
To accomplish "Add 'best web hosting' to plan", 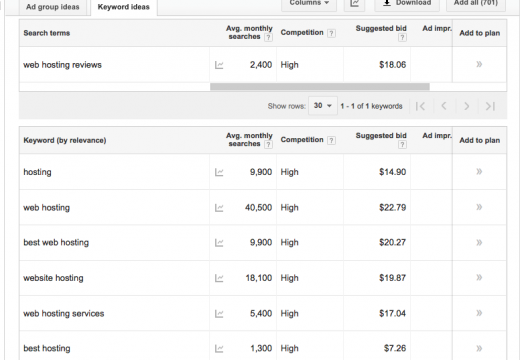I will 479,242.
